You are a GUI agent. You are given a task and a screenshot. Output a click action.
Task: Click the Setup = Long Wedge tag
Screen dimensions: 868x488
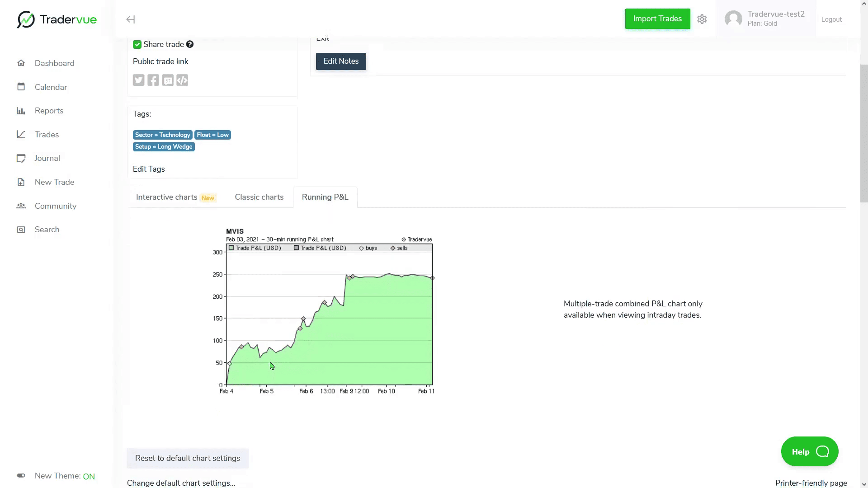point(164,147)
